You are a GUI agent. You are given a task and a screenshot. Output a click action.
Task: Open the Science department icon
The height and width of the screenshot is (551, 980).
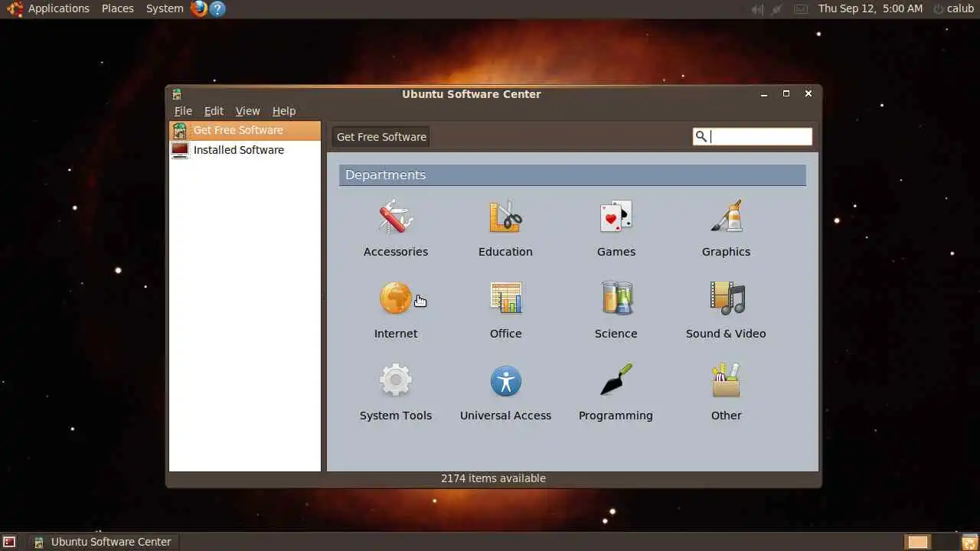coord(616,298)
